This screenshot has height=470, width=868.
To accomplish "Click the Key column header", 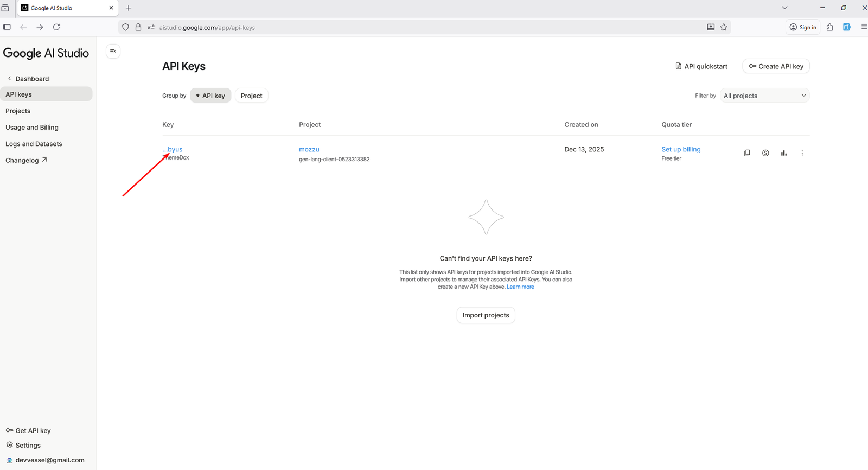I will click(168, 124).
